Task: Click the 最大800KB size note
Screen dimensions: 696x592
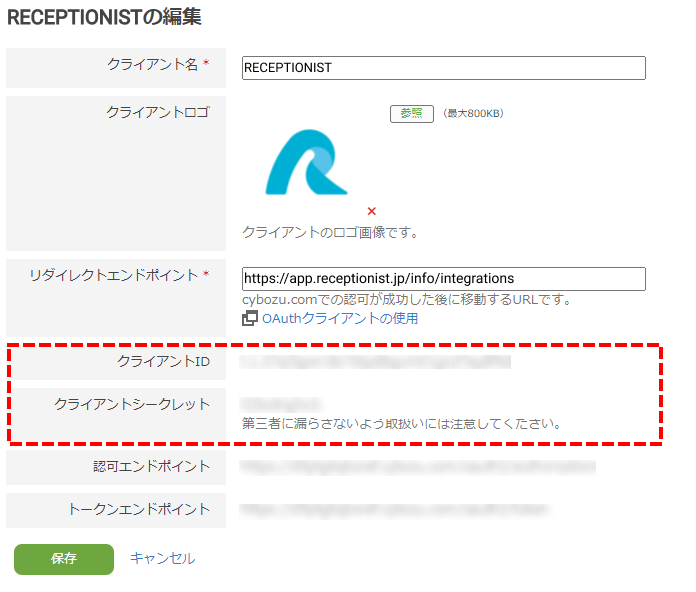Action: tap(473, 114)
